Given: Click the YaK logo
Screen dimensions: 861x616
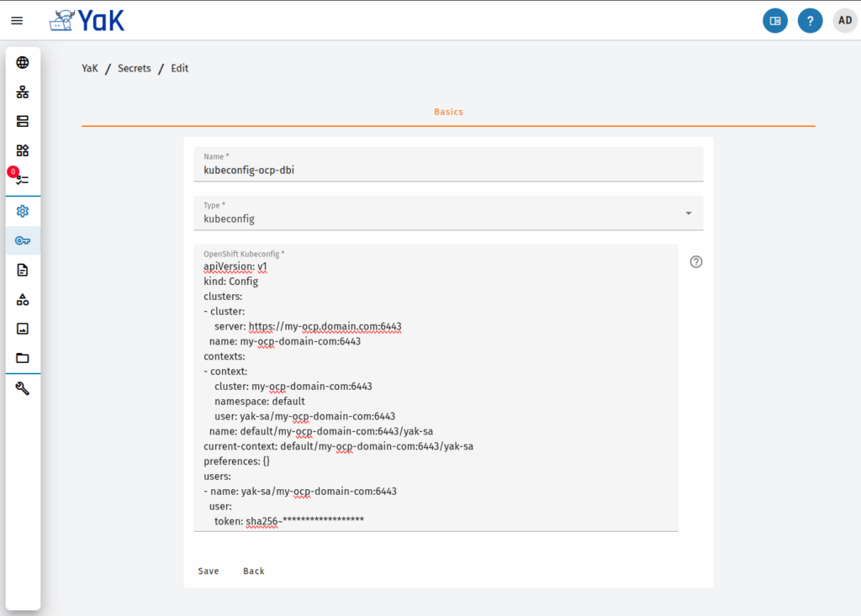Looking at the screenshot, I should pos(87,21).
